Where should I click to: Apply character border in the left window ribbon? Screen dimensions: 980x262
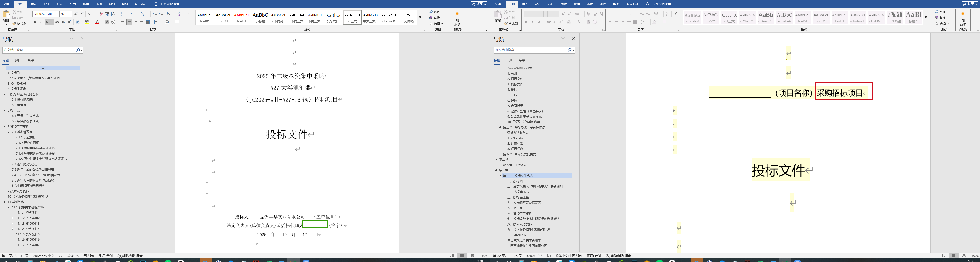click(x=113, y=14)
